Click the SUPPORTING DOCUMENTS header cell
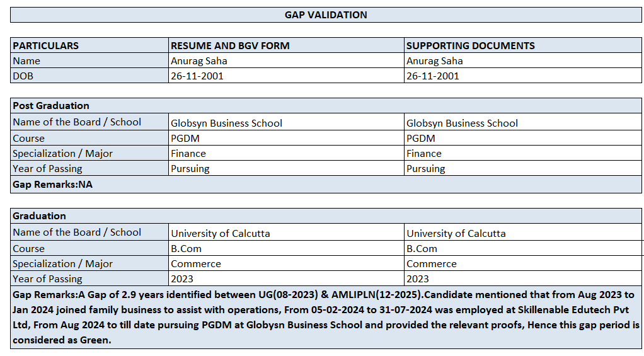The width and height of the screenshot is (644, 356). (470, 46)
